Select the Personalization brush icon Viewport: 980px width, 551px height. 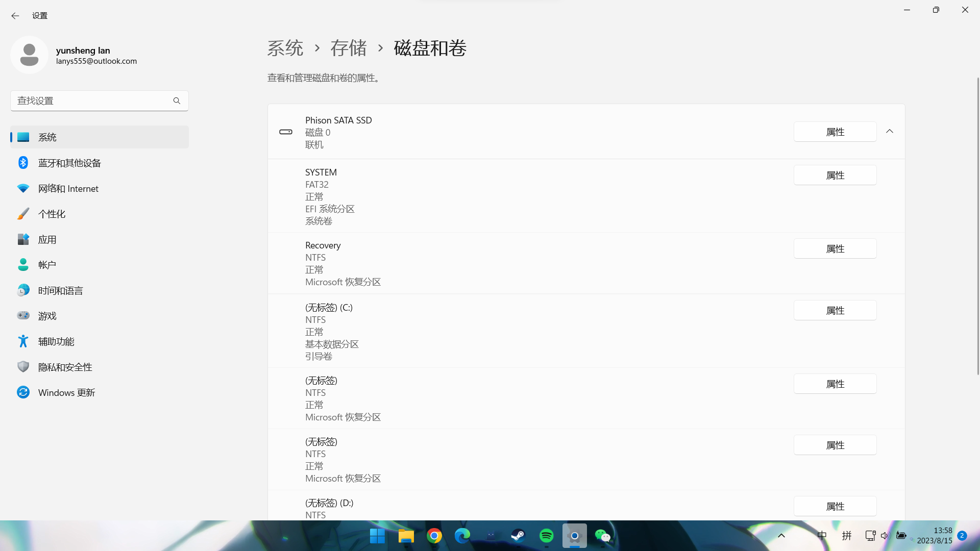[23, 214]
